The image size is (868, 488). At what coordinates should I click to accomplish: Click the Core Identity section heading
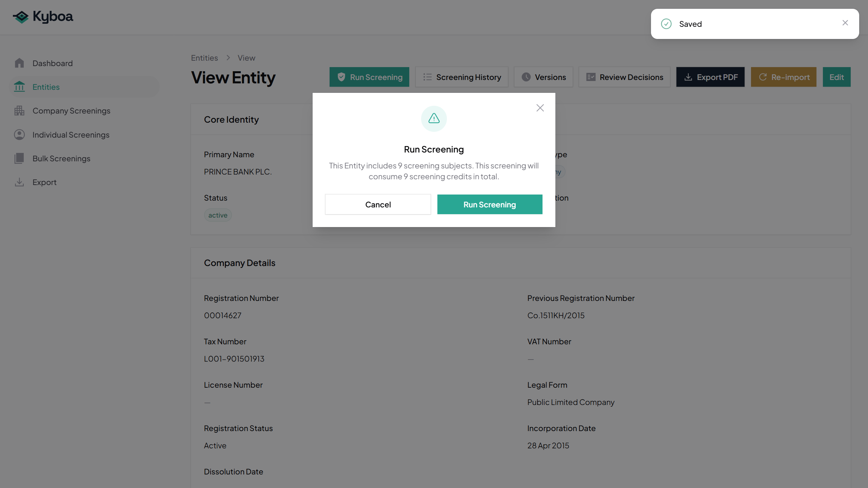[x=231, y=119]
